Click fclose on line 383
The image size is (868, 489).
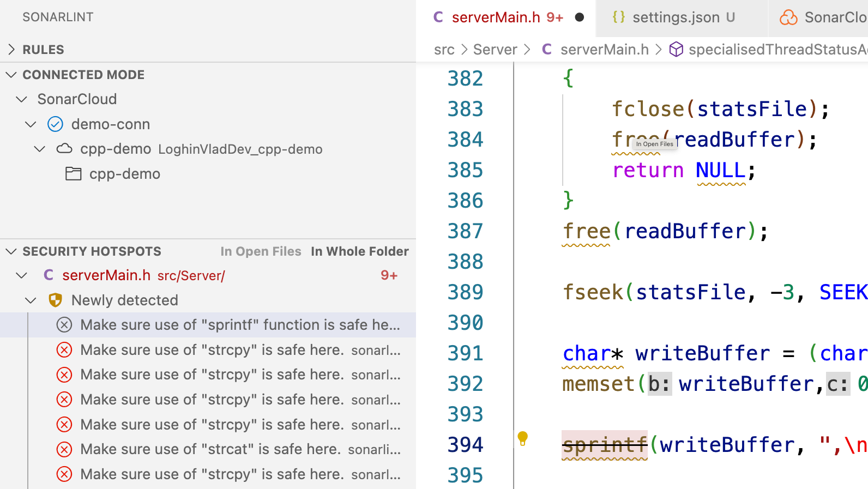648,109
